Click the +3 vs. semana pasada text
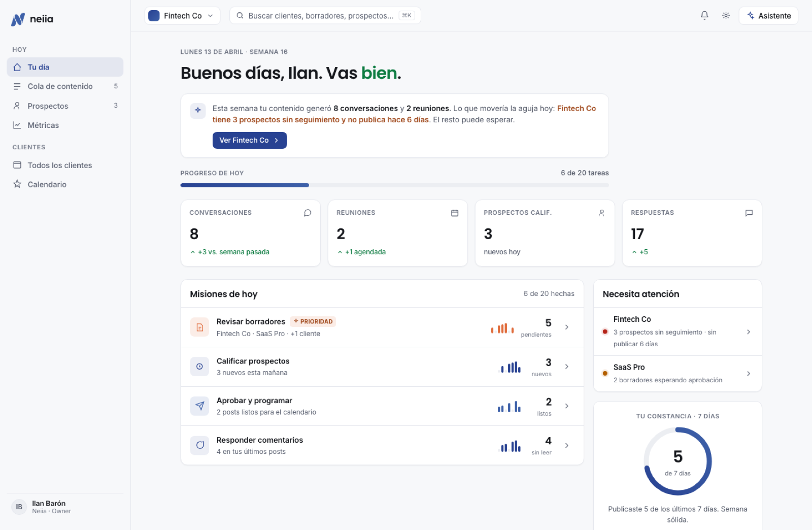The image size is (812, 530). click(233, 252)
